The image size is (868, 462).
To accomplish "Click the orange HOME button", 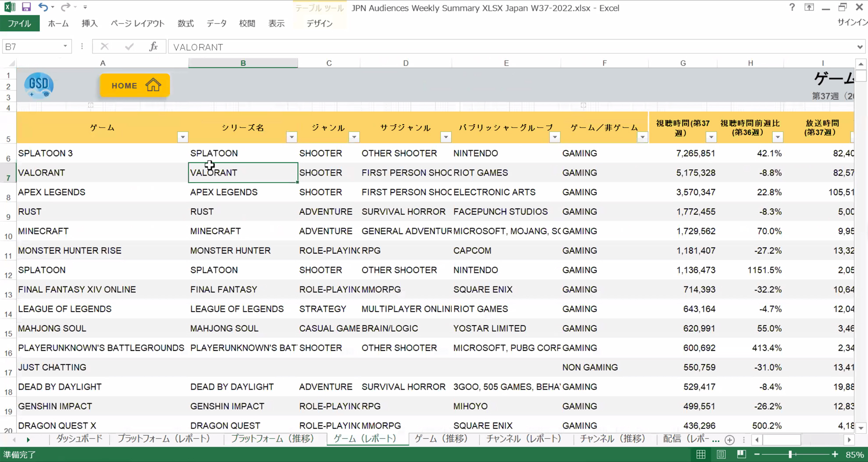I will (135, 86).
